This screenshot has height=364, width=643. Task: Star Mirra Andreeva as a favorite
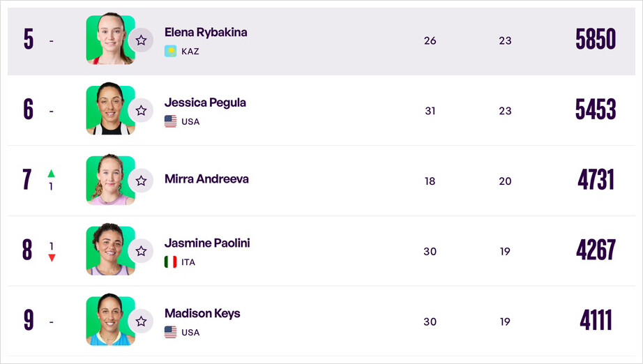click(x=141, y=181)
